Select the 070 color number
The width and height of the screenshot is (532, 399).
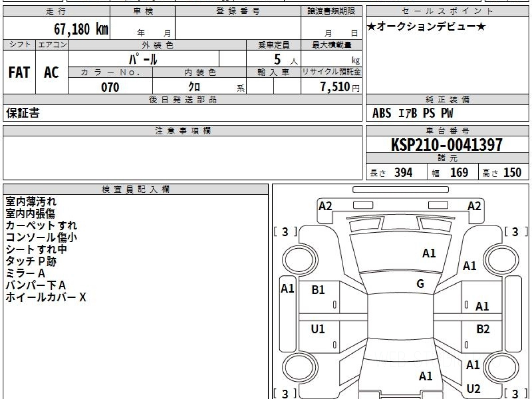point(110,87)
